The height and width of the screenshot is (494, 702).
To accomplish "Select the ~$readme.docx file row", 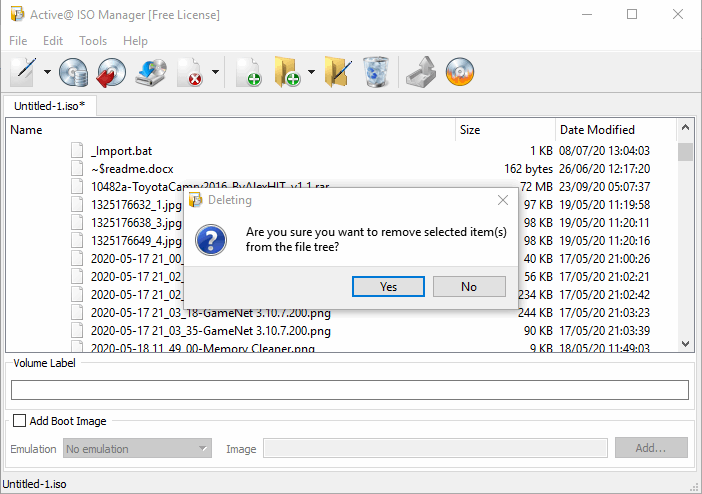I will click(341, 169).
